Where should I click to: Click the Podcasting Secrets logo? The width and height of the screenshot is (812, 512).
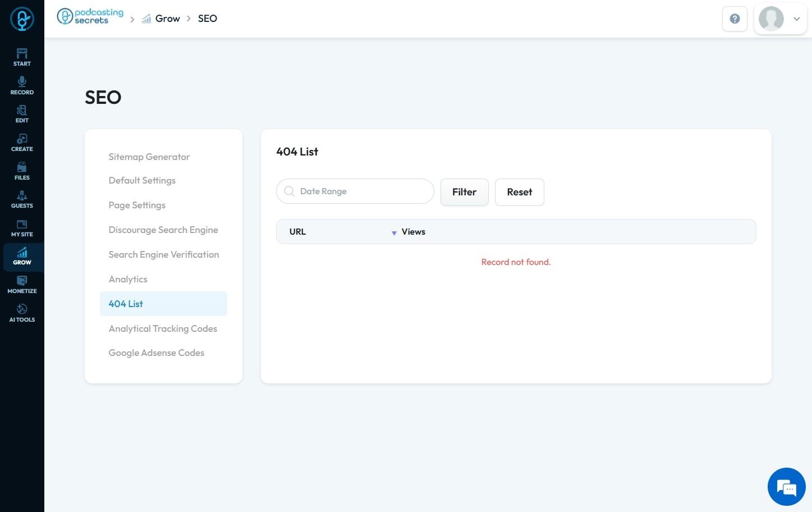[x=90, y=16]
